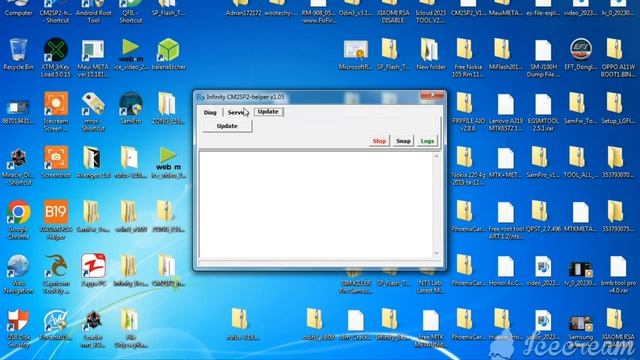Select the Nokia 220 4g archive
Image resolution: width=640 pixels, height=360 pixels.
468,166
